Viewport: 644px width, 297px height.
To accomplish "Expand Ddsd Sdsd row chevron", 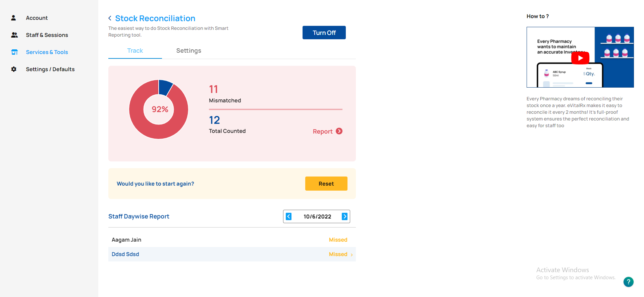I will (352, 255).
